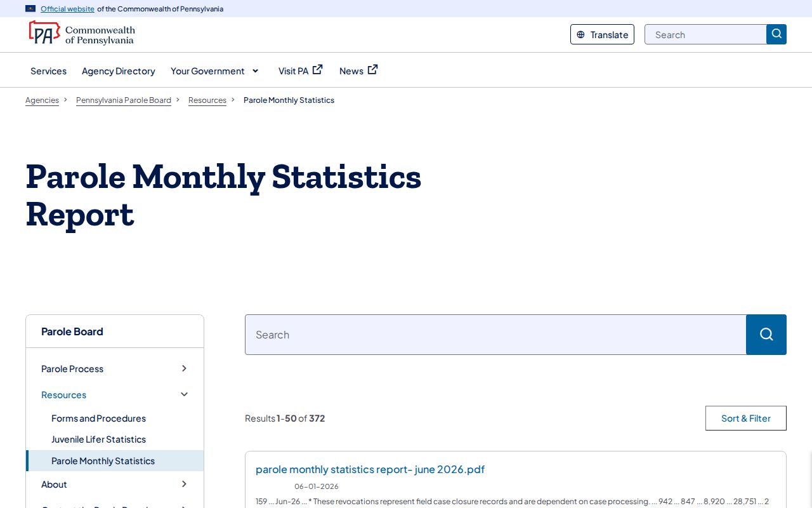The width and height of the screenshot is (812, 508).
Task: Focus the header Search field
Action: (705, 34)
